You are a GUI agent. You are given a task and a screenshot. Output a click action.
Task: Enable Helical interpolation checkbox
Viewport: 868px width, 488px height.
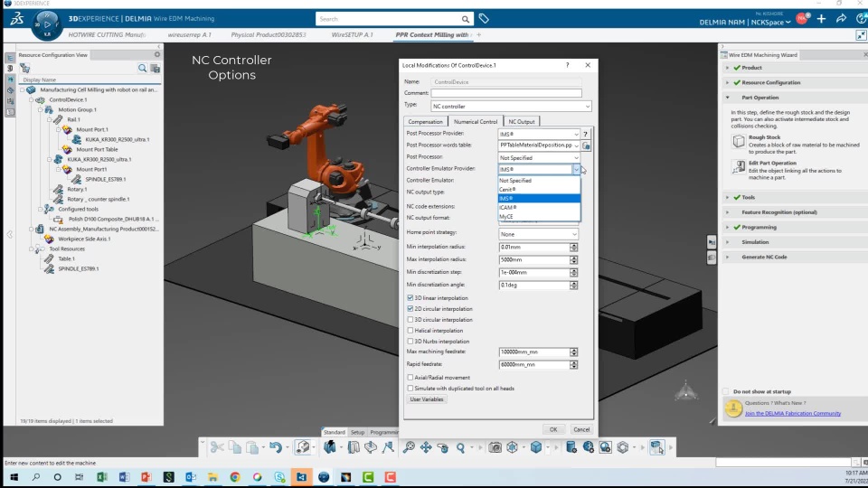click(410, 331)
